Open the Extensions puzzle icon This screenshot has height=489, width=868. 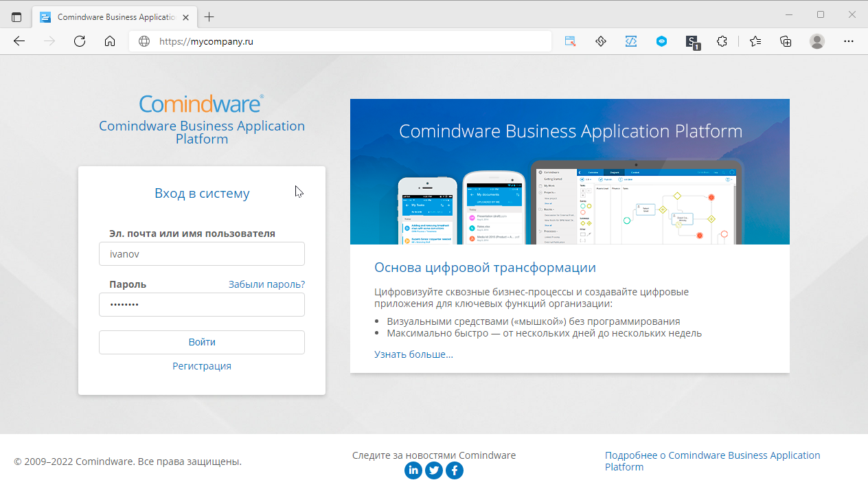click(x=722, y=41)
